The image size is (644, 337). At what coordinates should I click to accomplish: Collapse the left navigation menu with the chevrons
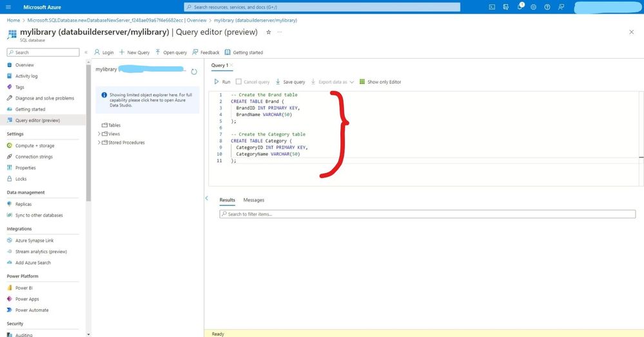click(x=86, y=52)
